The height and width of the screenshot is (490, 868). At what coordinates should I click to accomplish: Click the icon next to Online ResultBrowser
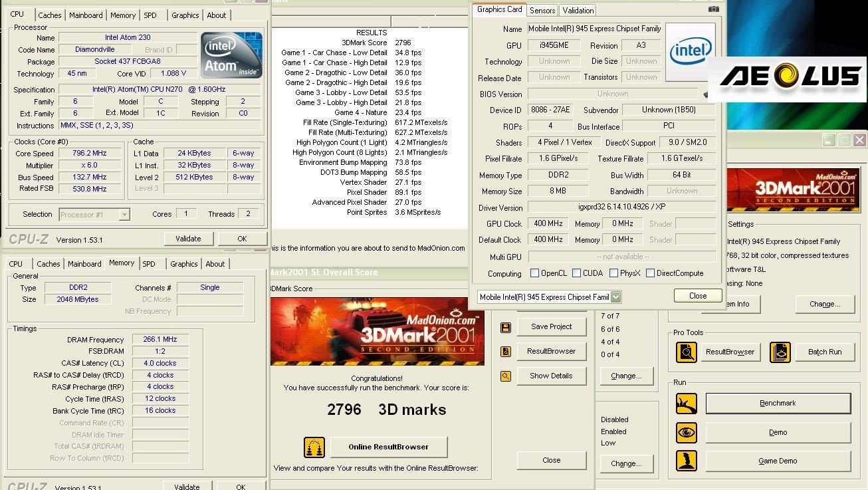(x=314, y=447)
